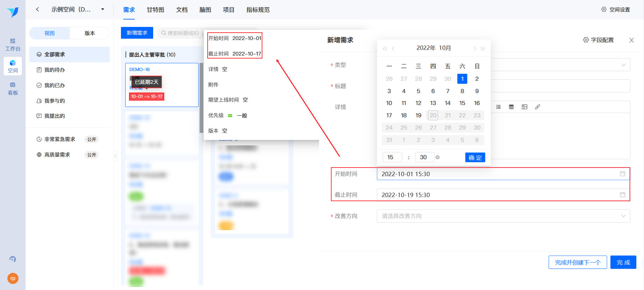
Task: Open the 工作台 sidebar icon
Action: [x=13, y=45]
